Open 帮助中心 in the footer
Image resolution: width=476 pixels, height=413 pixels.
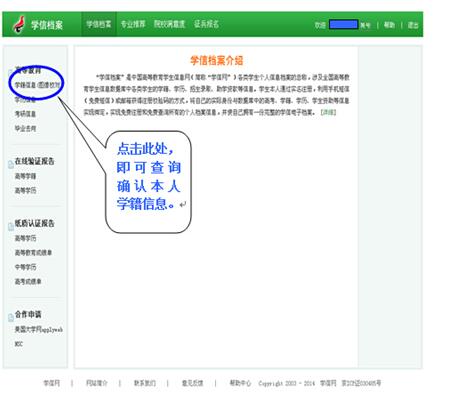[x=240, y=383]
